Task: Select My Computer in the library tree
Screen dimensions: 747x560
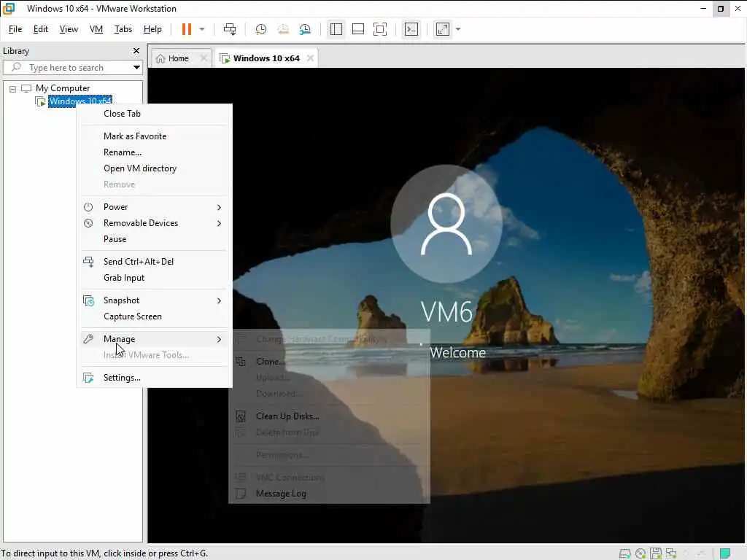Action: 63,88
